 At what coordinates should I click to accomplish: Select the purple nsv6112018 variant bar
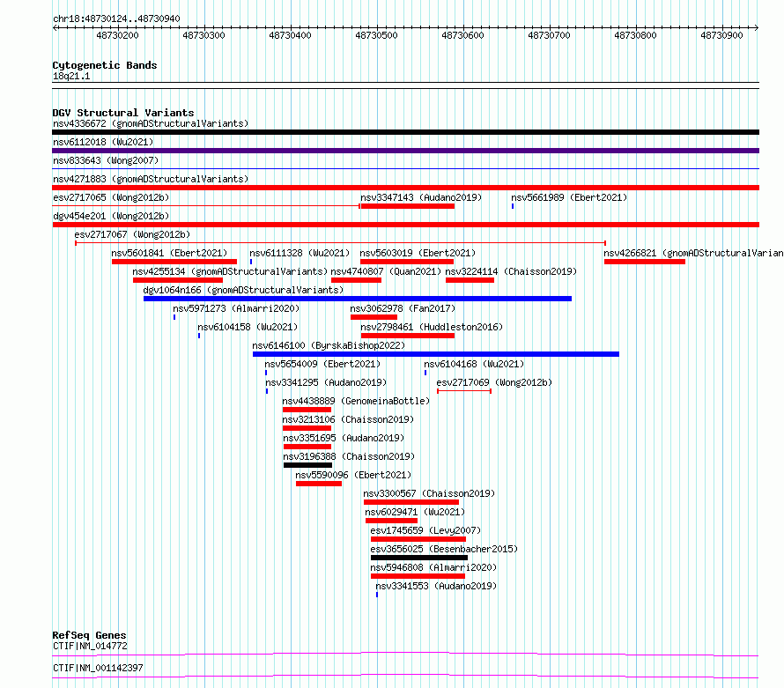point(405,151)
